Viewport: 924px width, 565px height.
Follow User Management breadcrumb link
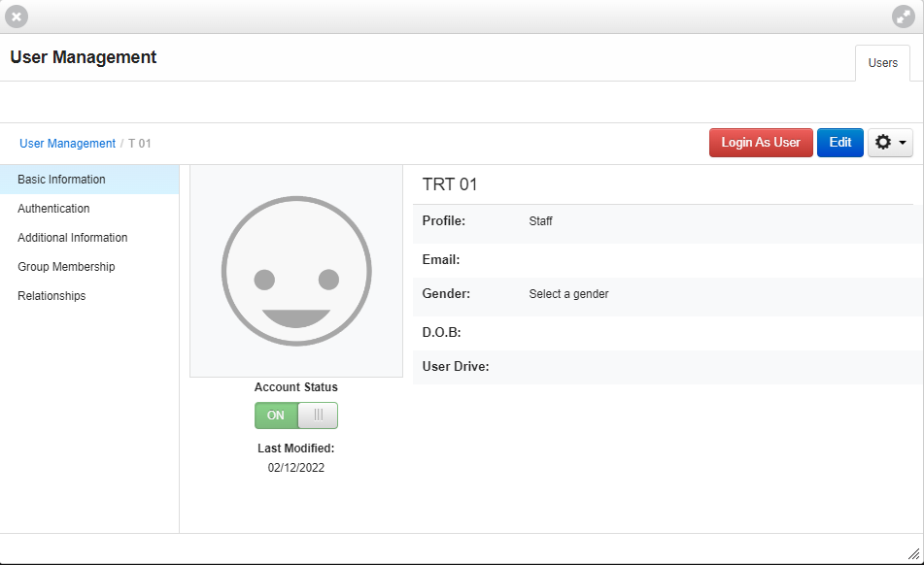coord(67,144)
